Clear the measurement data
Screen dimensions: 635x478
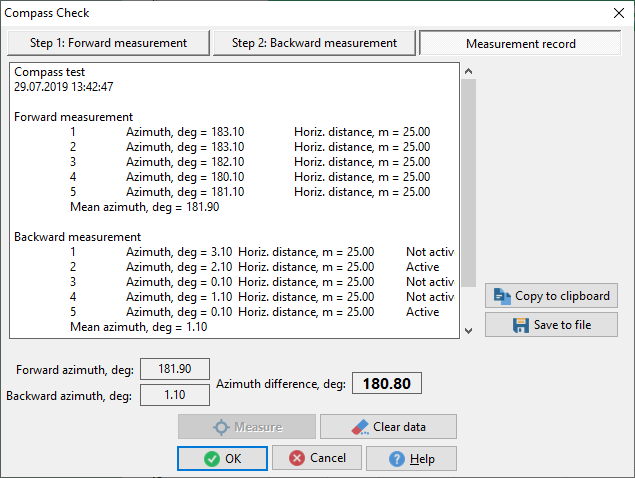(388, 427)
